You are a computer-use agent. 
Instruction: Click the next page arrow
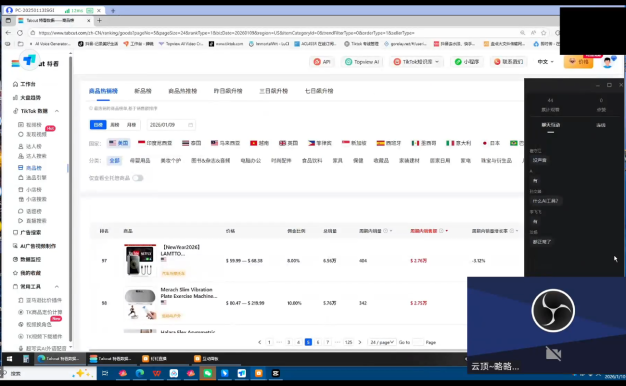coord(360,342)
